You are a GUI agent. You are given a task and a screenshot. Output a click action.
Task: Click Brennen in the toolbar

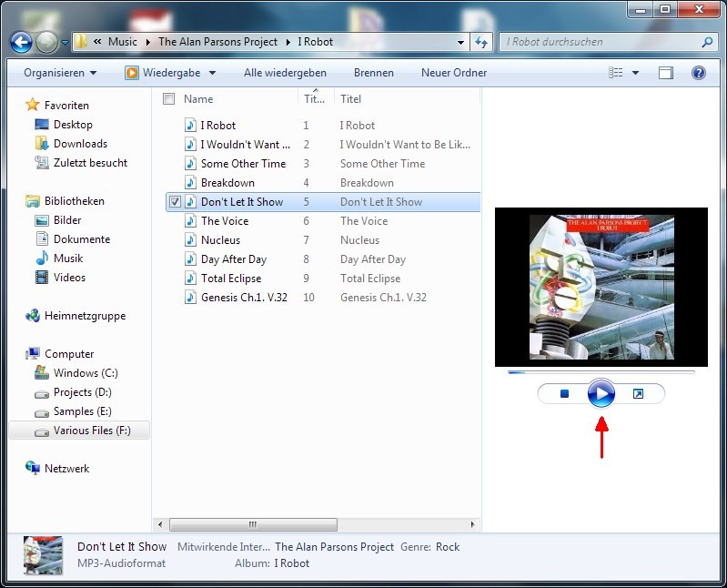click(374, 73)
